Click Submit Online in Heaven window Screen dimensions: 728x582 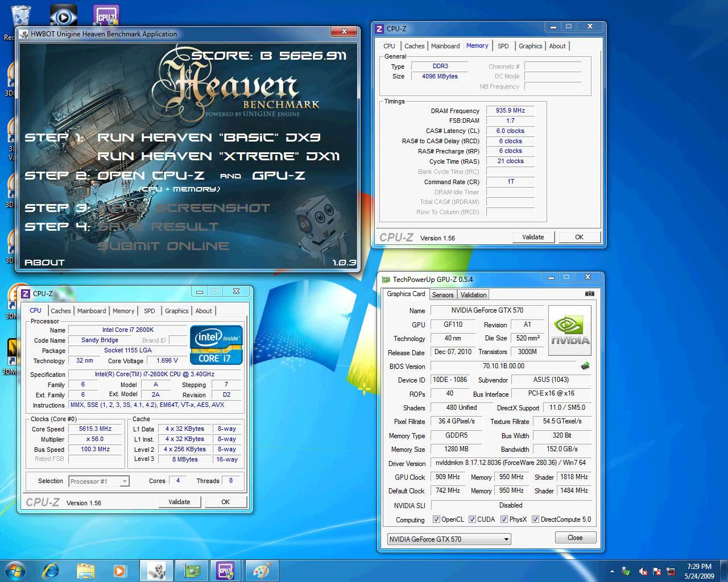pos(164,246)
